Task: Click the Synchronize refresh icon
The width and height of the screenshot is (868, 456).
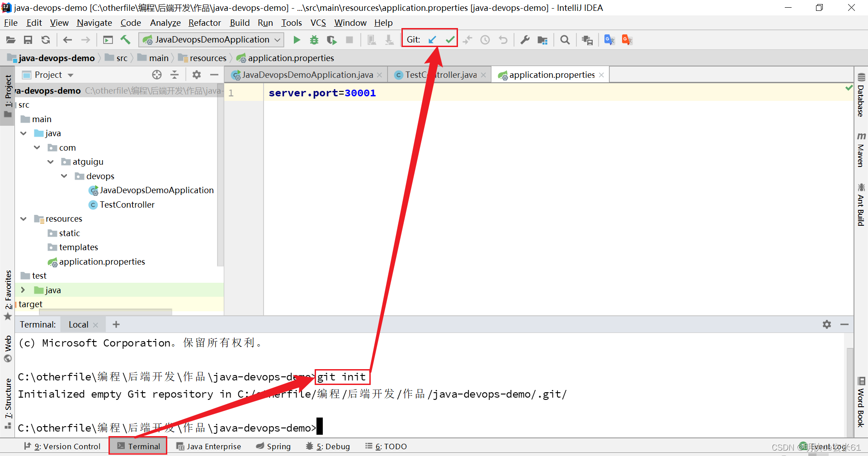Action: 46,40
